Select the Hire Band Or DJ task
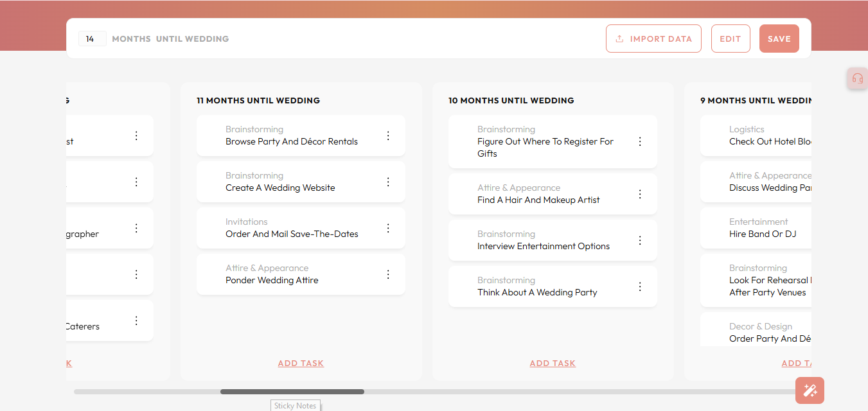 click(x=756, y=228)
